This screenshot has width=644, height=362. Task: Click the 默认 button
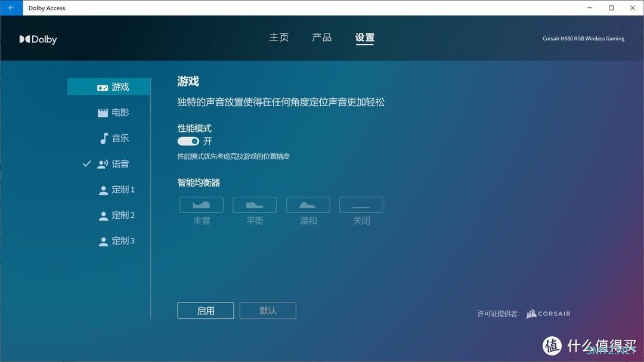[268, 311]
